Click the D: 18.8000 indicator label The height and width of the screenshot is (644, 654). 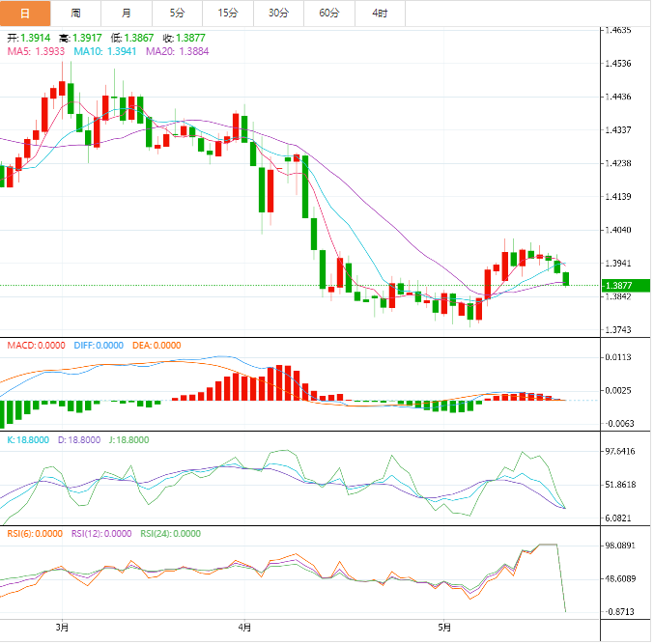79,440
